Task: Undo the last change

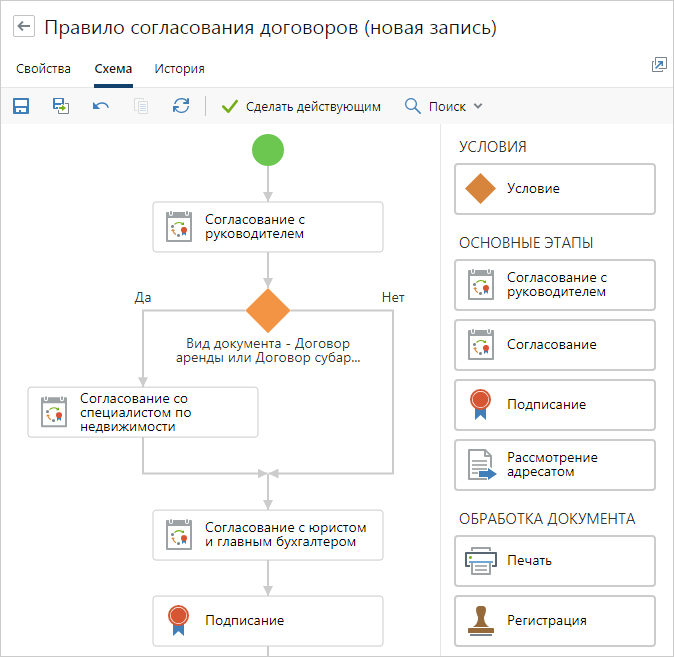Action: [x=101, y=106]
